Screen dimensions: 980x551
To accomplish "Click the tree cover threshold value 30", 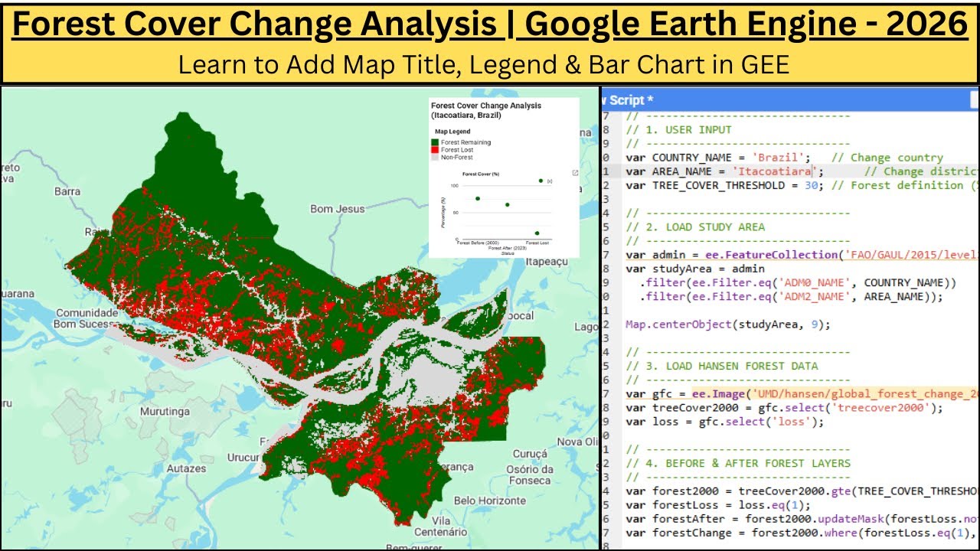I will coord(812,185).
